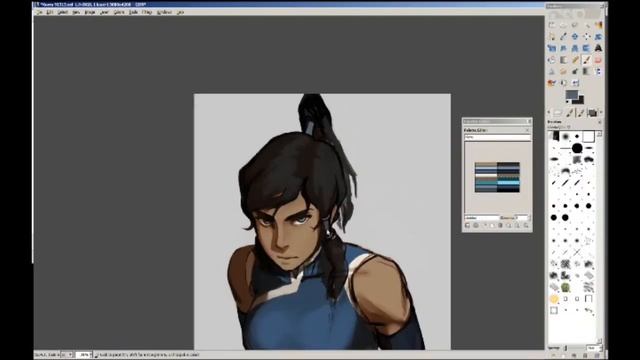Select the active Paintbrush tool
The image size is (640, 360).
click(587, 60)
